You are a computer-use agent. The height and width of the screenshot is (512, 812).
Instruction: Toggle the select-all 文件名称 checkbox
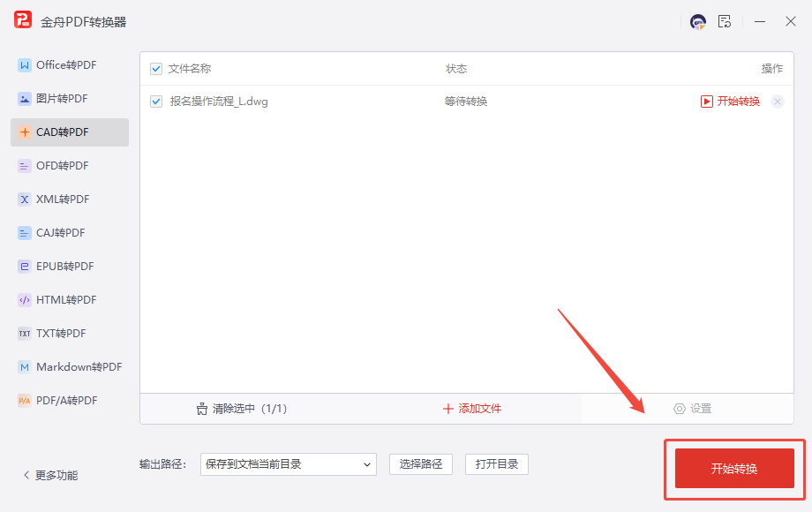[x=156, y=69]
